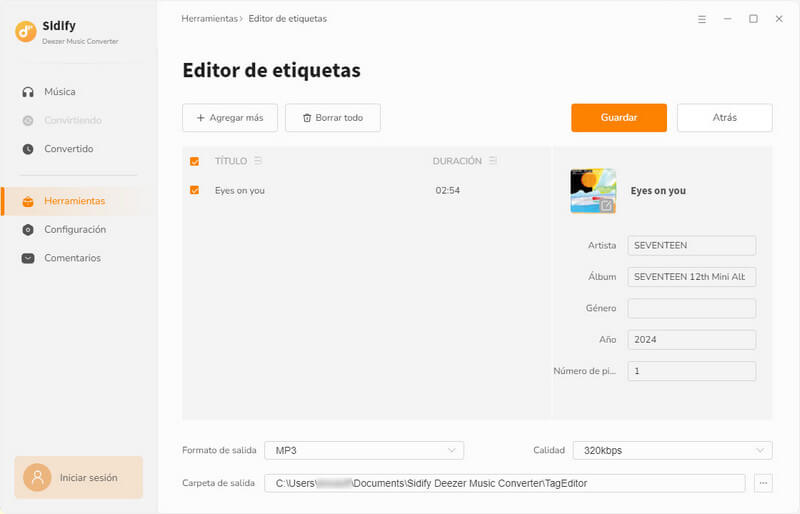
Task: Open Música in the sidebar
Action: (x=60, y=92)
